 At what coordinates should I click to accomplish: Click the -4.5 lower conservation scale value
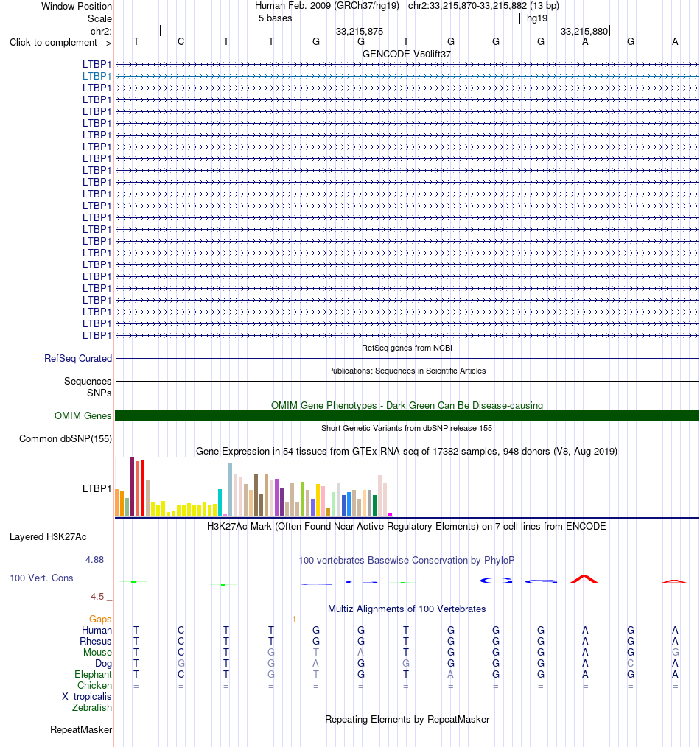pos(96,597)
